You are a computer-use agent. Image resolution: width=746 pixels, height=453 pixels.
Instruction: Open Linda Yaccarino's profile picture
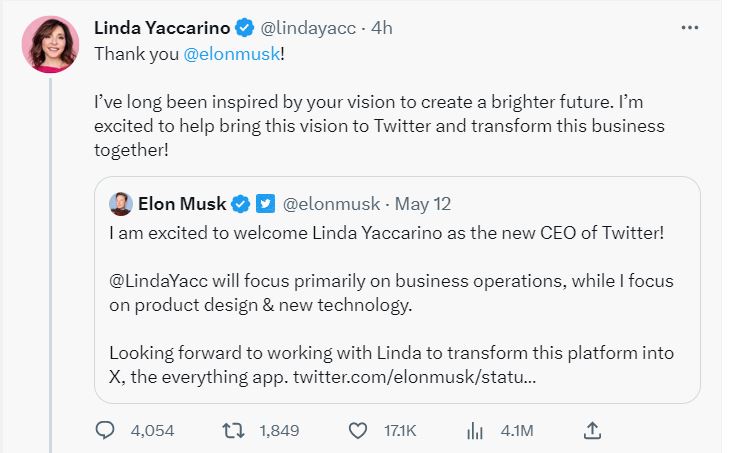[x=51, y=45]
